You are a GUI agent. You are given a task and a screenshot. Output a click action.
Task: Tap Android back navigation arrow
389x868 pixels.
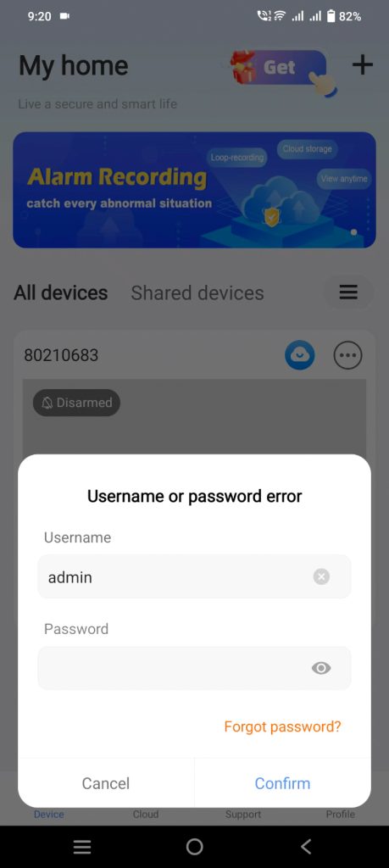click(x=306, y=847)
